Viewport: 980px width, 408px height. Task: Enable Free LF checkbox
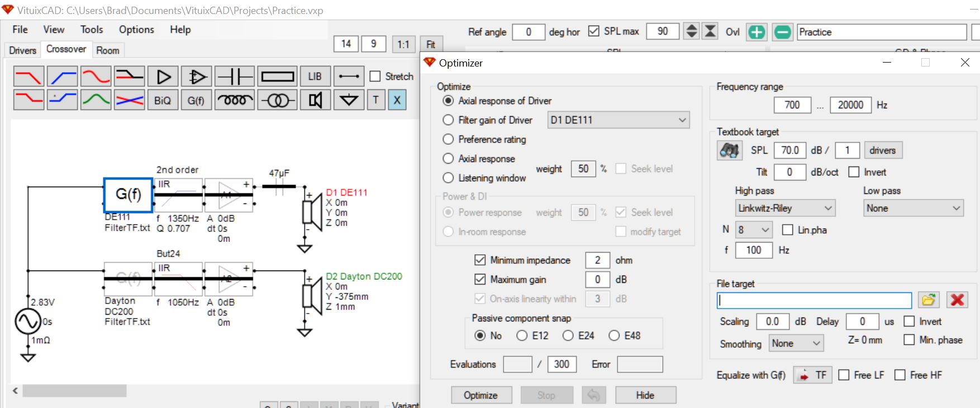coord(844,375)
